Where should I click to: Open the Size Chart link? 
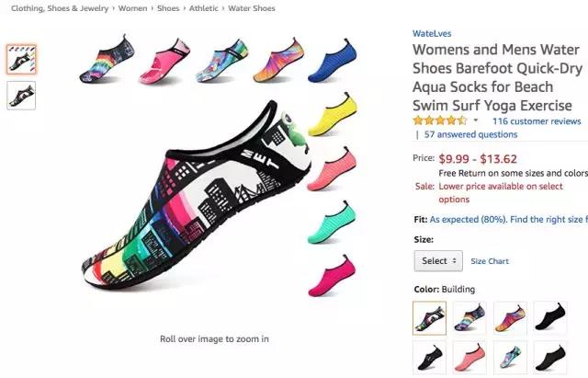490,261
